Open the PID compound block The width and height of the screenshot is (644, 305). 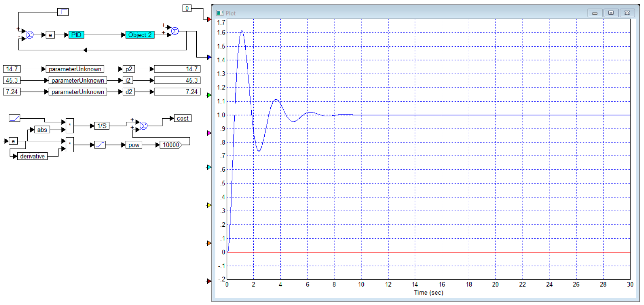[76, 35]
